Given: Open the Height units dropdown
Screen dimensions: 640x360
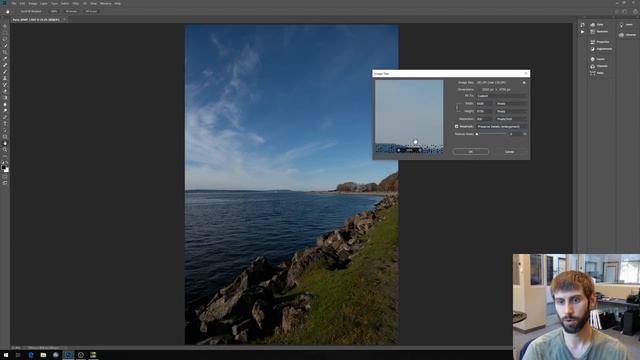Looking at the screenshot, I should (x=511, y=111).
